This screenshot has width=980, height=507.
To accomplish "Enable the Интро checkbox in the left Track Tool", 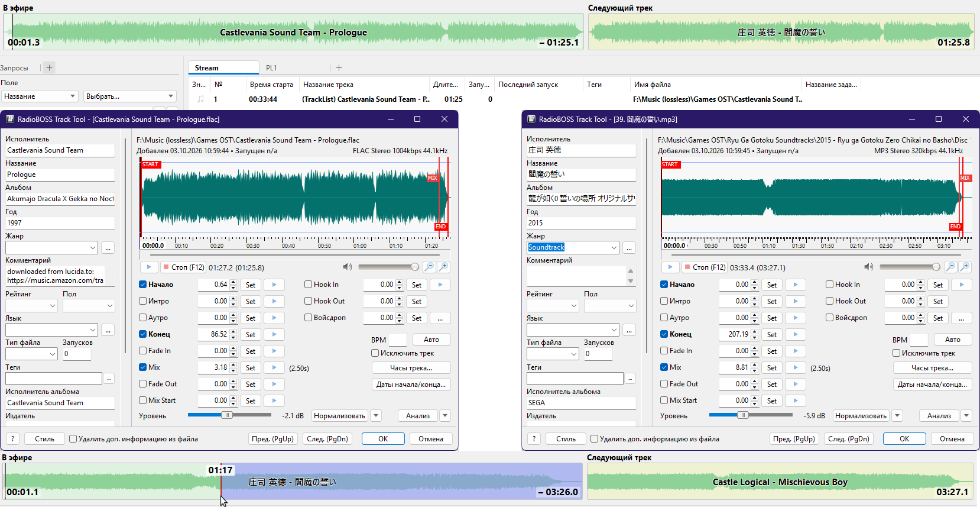I will [142, 301].
